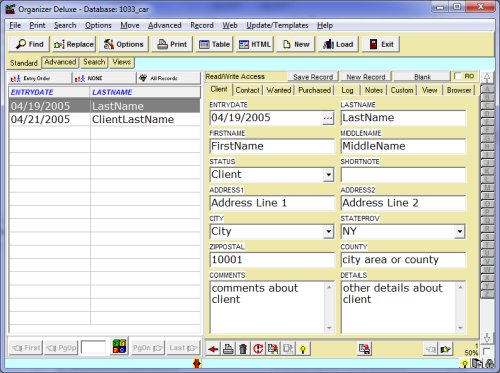This screenshot has width=500, height=373.
Task: Click the copy record icon
Action: pos(273,349)
